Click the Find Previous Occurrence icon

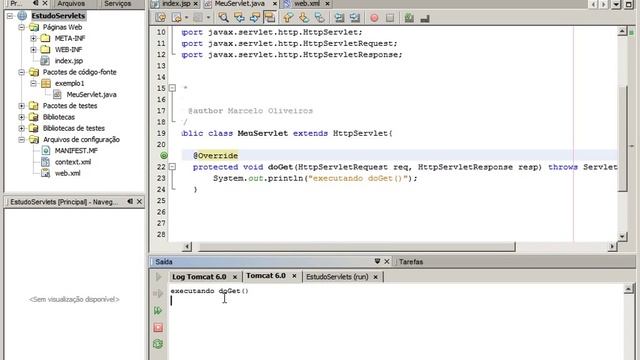point(239,18)
